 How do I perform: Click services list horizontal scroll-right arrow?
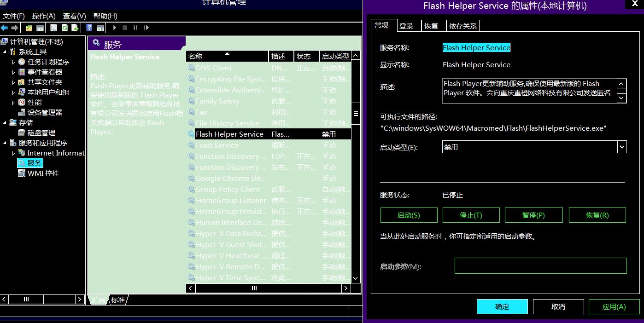coord(346,288)
